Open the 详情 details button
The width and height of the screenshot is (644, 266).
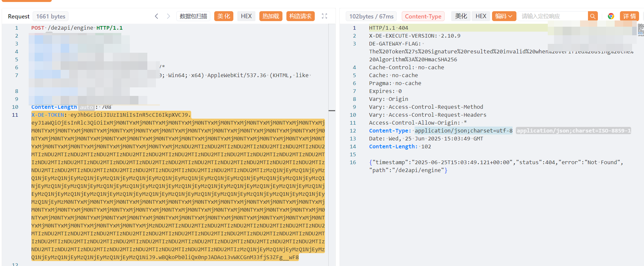[629, 16]
